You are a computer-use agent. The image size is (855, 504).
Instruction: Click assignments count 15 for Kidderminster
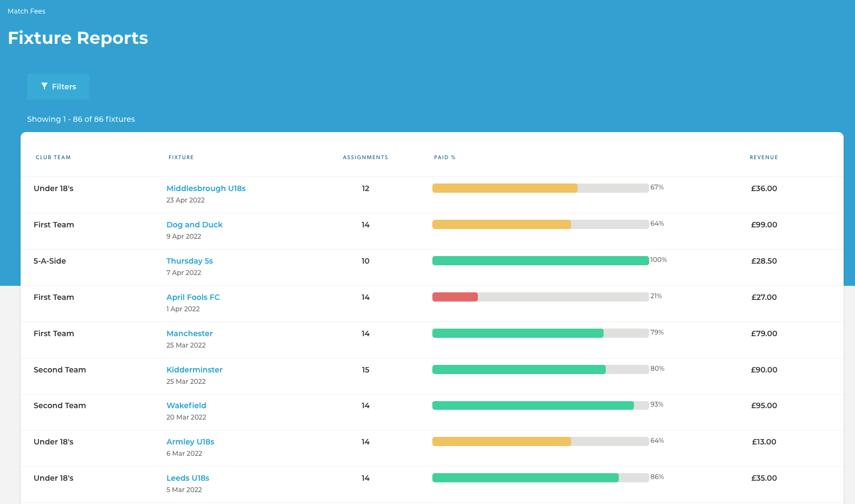tap(366, 370)
